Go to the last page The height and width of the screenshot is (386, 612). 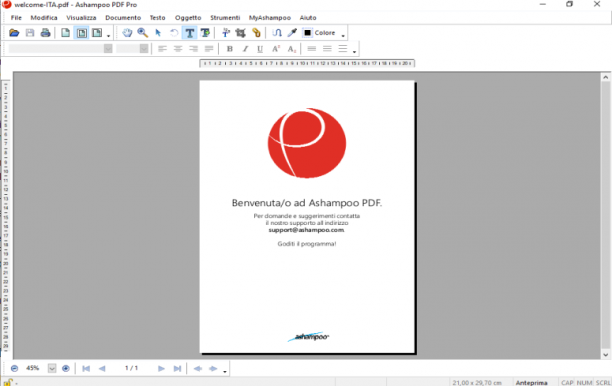coord(177,368)
